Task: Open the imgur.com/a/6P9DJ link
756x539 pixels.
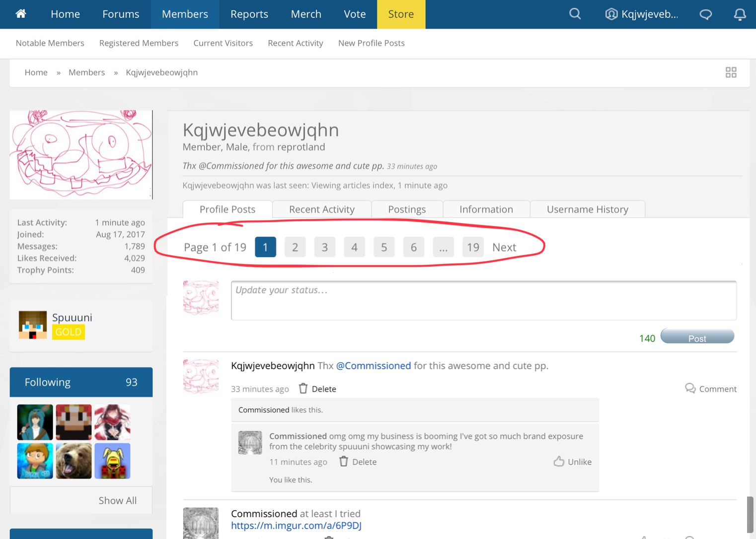Action: (296, 526)
